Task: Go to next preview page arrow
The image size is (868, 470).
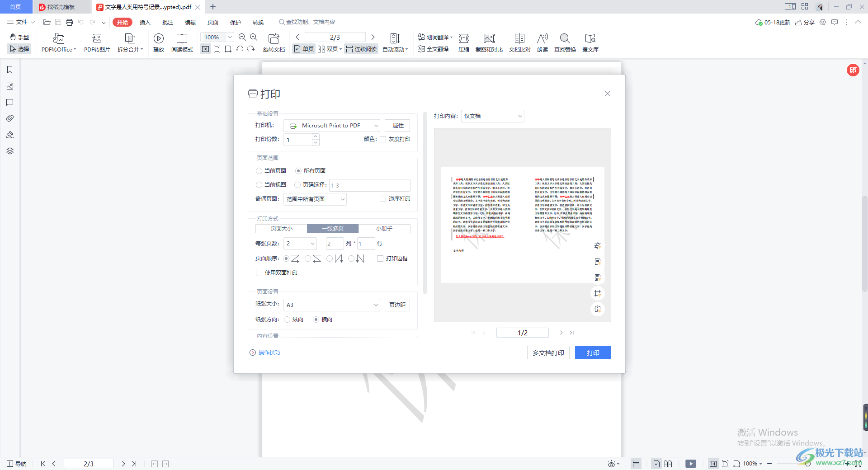Action: 561,333
